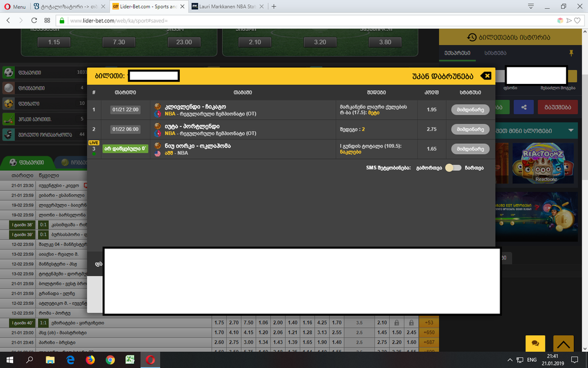Click the browser forward arrow
Viewport: 588px width, 368px height.
point(21,21)
